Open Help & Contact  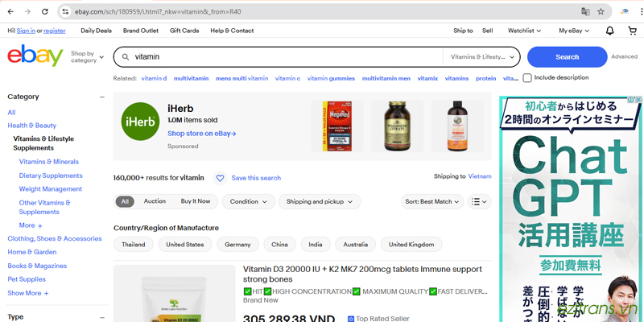(x=232, y=31)
